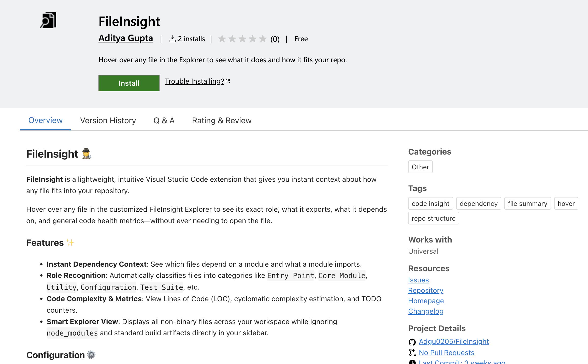The height and width of the screenshot is (364, 588).
Task: Click the Resources heading
Action: click(429, 268)
